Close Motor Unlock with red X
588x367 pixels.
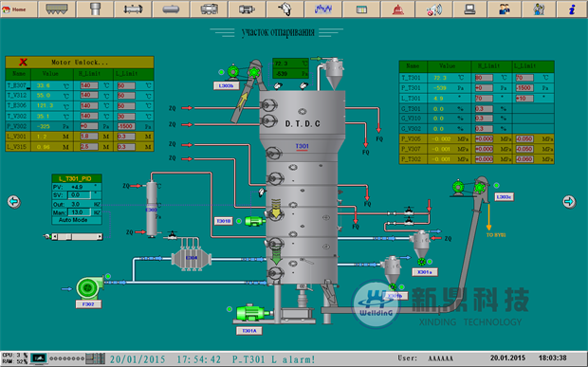(x=23, y=62)
